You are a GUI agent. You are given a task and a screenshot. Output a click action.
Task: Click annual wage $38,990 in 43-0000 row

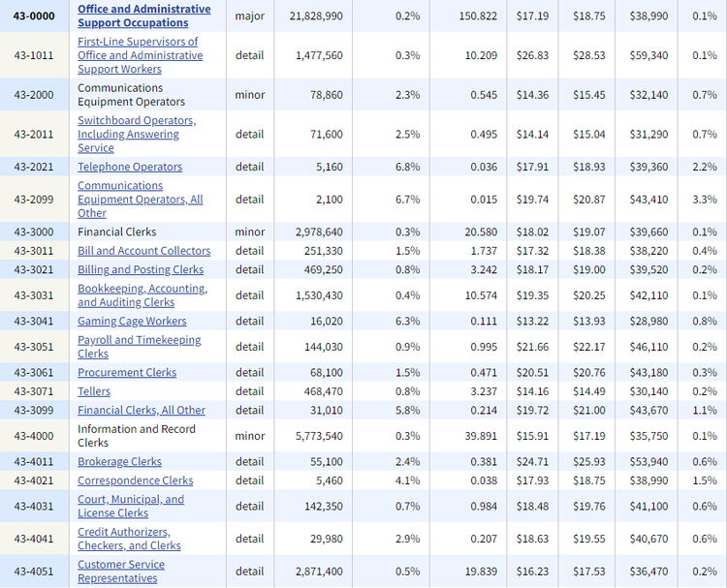click(648, 16)
